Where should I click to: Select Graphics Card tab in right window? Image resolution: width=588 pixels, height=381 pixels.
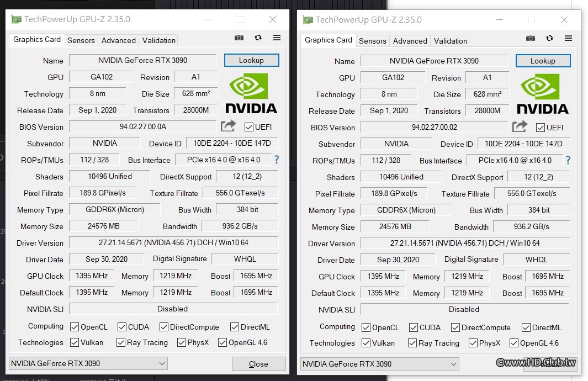point(328,40)
